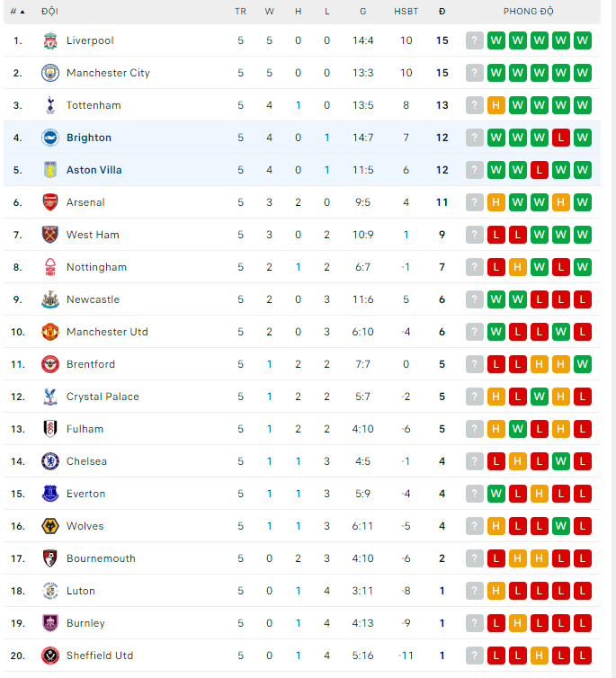
Task: Click the ĐỘI team column header
Action: coord(49,12)
